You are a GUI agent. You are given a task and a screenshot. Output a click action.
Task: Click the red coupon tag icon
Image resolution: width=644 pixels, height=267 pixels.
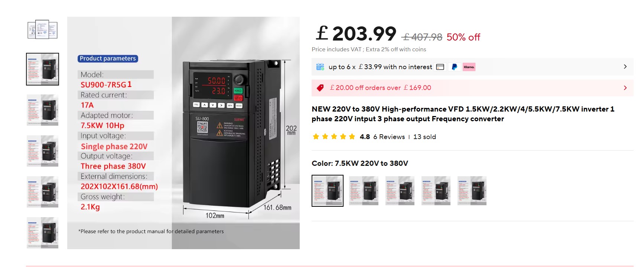point(320,88)
